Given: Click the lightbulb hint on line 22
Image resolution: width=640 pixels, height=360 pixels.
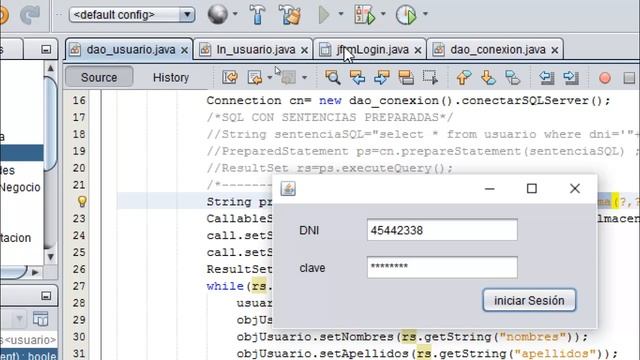Looking at the screenshot, I should tap(82, 201).
